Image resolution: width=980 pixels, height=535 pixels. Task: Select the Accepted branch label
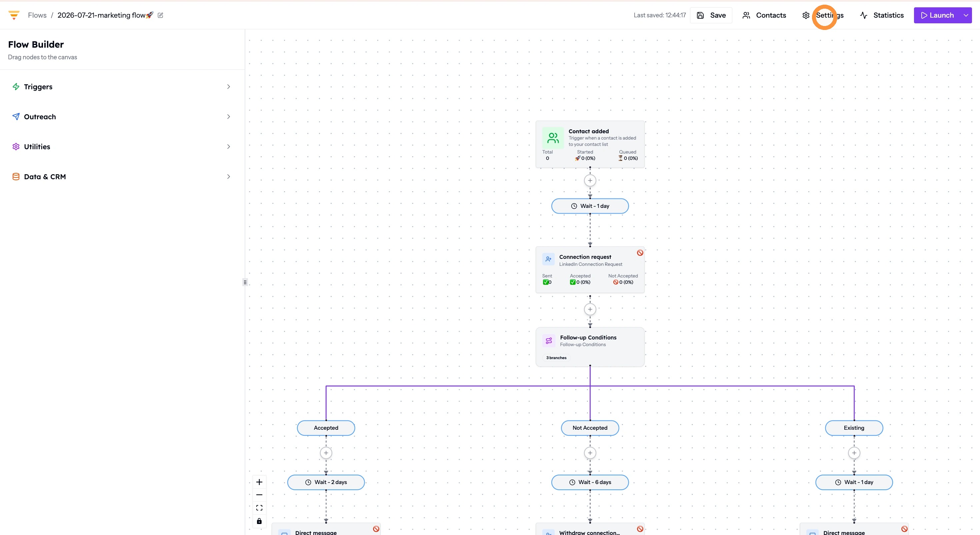[x=326, y=428]
